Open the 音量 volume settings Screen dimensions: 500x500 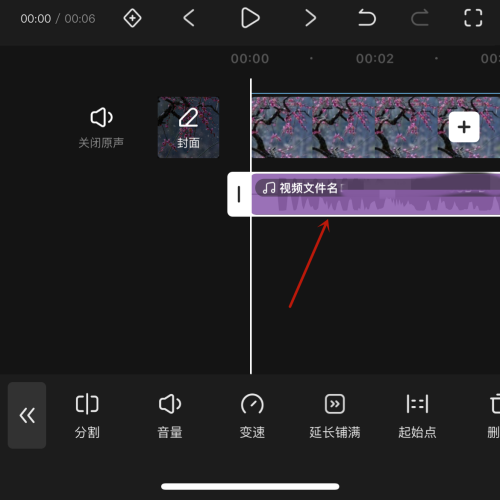[170, 416]
